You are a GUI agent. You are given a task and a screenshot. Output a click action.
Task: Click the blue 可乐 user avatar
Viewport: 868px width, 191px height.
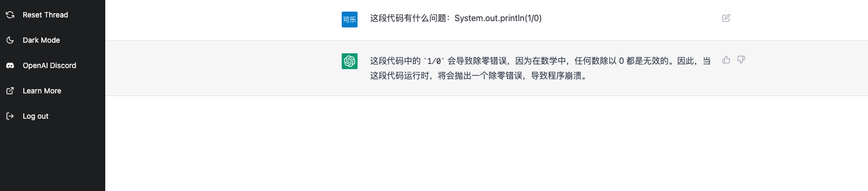350,20
